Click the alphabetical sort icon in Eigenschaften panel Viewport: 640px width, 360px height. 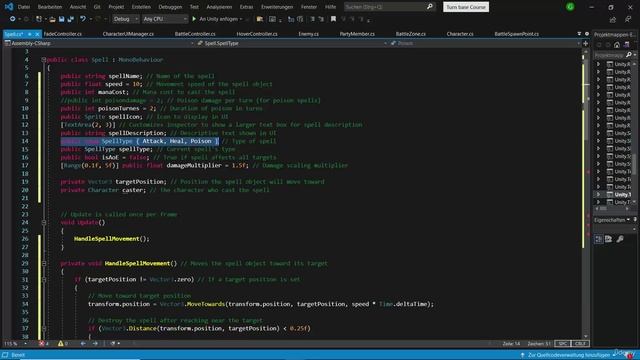609,239
